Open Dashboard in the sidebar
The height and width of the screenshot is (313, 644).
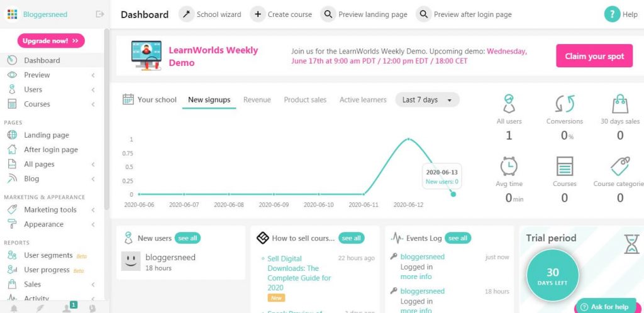pyautogui.click(x=52, y=60)
